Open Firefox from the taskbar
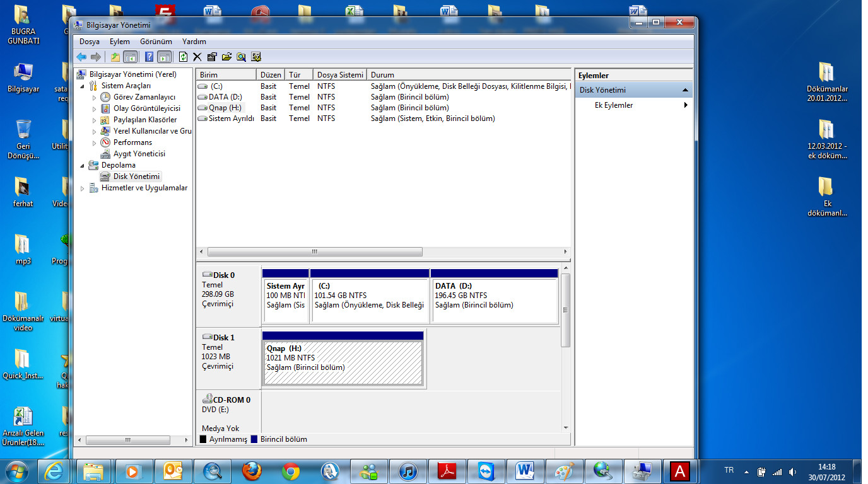 click(x=251, y=471)
